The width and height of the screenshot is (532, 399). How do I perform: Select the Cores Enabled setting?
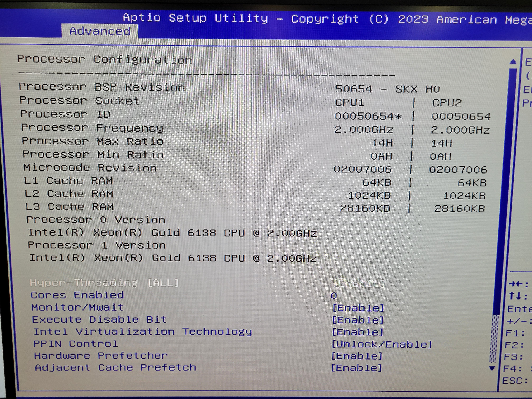77,295
